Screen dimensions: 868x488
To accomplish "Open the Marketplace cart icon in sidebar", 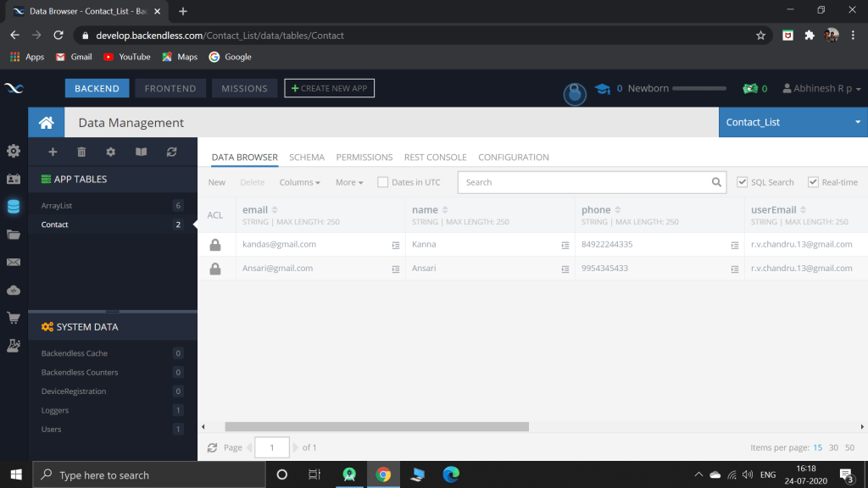I will click(x=14, y=318).
